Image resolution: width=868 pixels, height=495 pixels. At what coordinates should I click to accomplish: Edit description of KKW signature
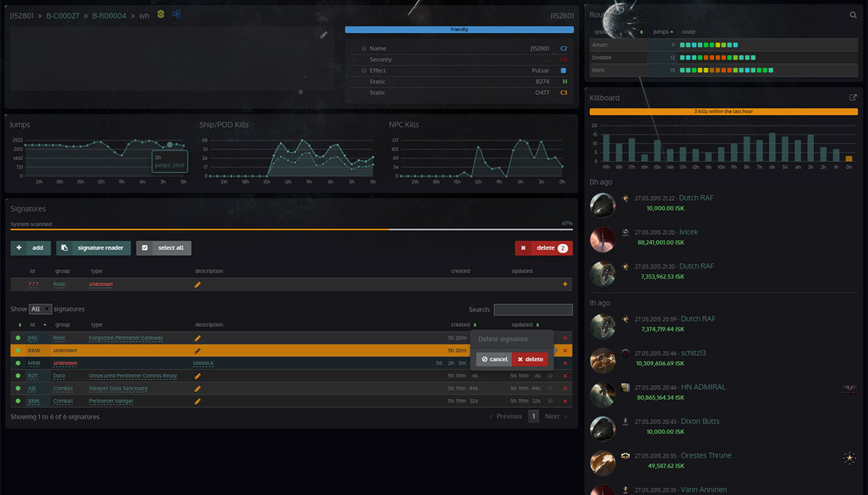point(198,350)
